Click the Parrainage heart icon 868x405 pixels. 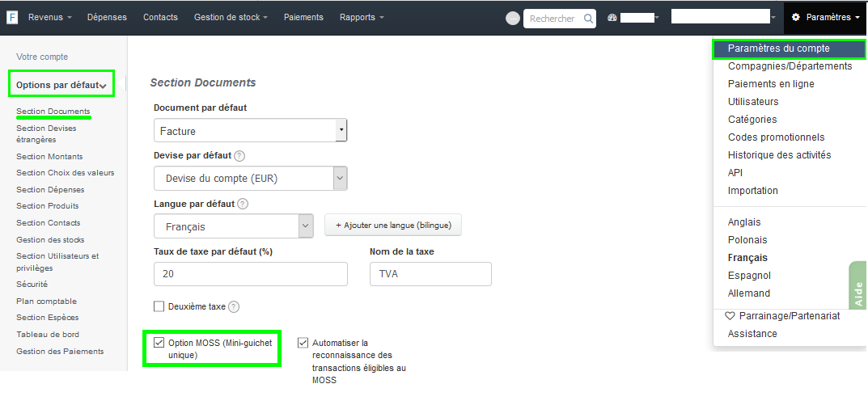[x=730, y=316]
